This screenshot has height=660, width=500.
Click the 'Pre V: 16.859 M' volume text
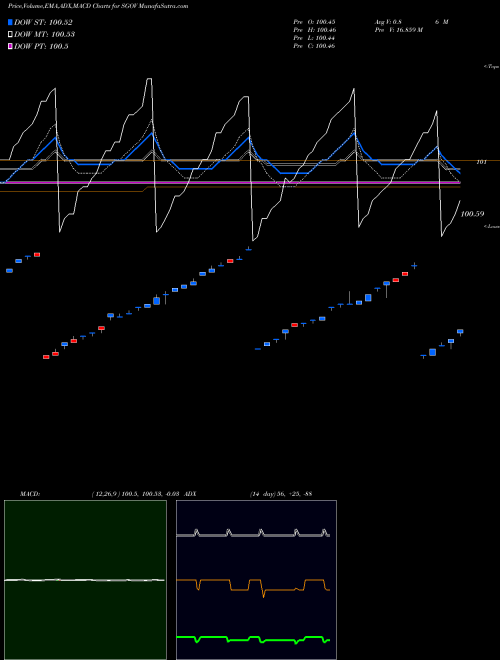(x=399, y=30)
